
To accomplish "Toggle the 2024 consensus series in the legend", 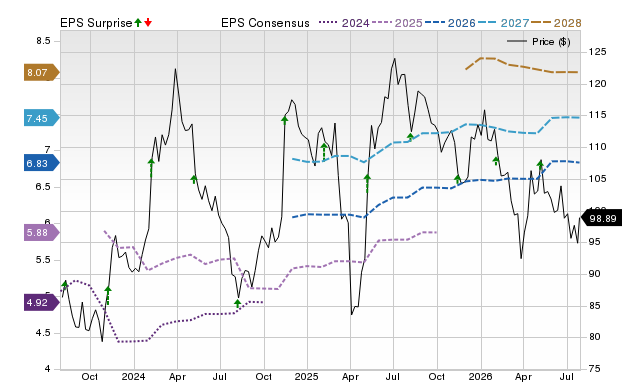I will click(x=344, y=23).
